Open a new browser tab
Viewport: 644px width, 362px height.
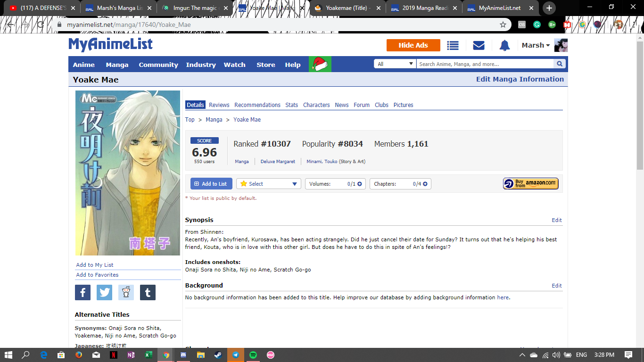pyautogui.click(x=549, y=8)
